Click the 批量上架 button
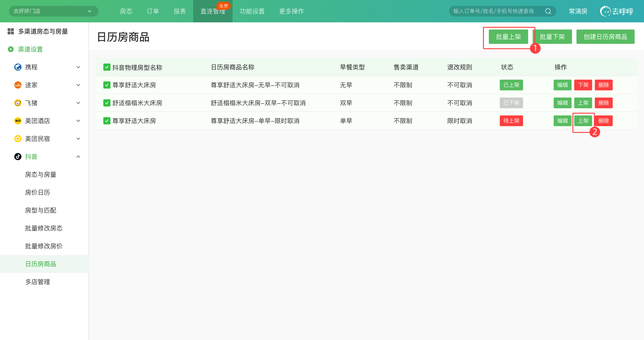The height and width of the screenshot is (340, 644). [x=508, y=37]
